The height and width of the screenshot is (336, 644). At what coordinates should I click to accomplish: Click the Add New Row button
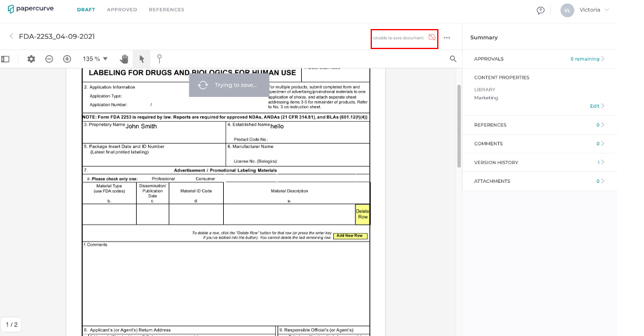click(350, 236)
